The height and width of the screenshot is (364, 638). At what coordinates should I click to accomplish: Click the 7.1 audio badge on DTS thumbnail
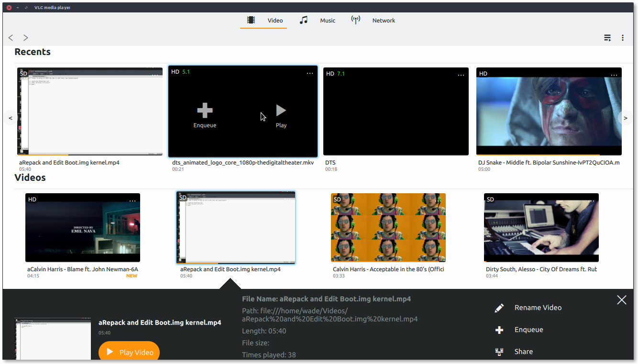coord(341,74)
